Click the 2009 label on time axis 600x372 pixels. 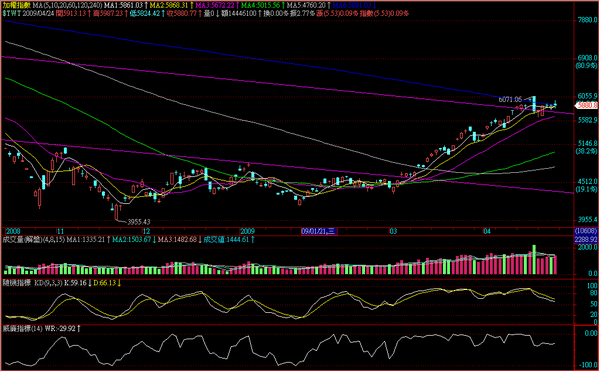click(248, 232)
